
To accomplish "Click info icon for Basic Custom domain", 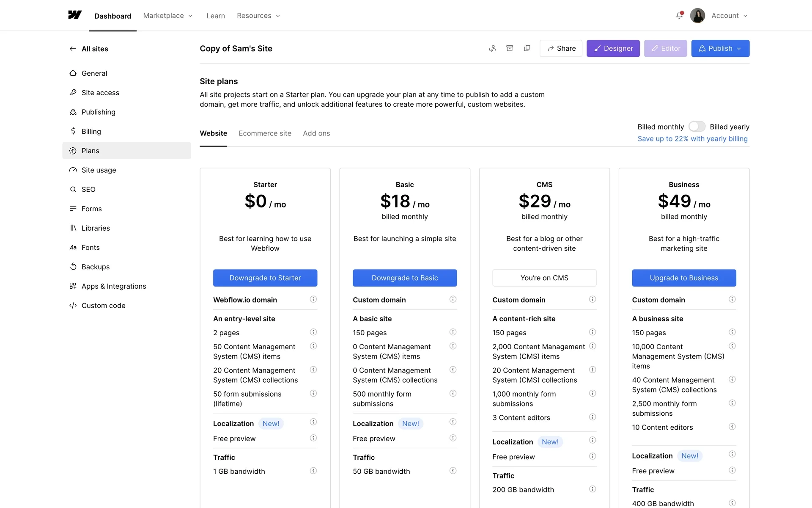I will (x=453, y=299).
